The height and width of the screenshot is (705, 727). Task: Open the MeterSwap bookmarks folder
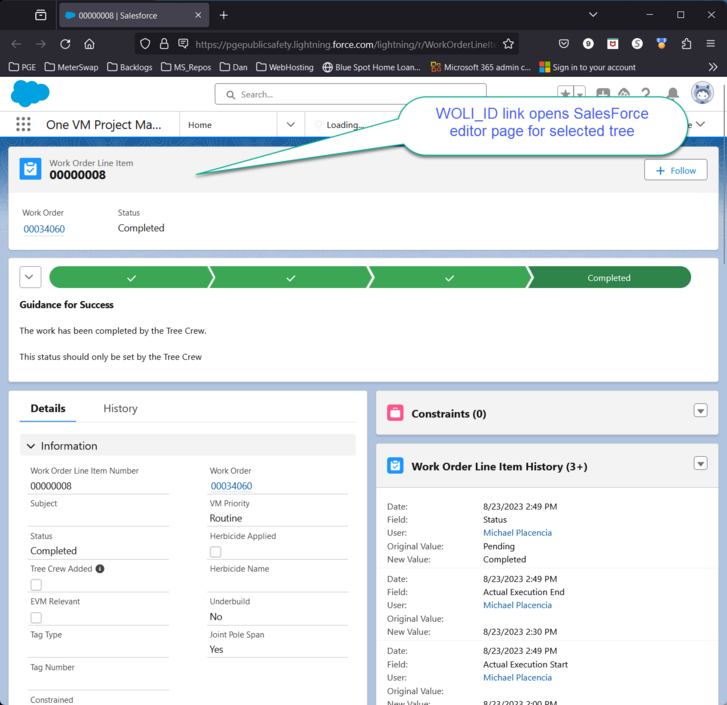point(71,67)
